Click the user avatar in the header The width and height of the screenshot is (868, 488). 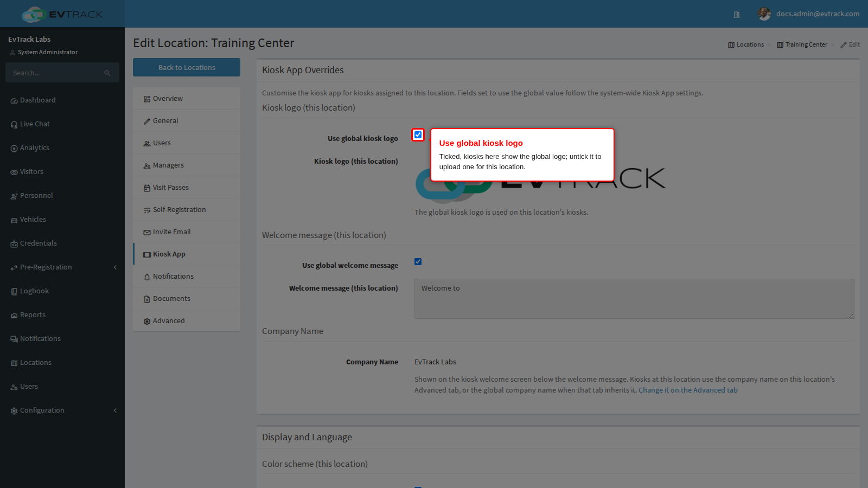(x=764, y=14)
